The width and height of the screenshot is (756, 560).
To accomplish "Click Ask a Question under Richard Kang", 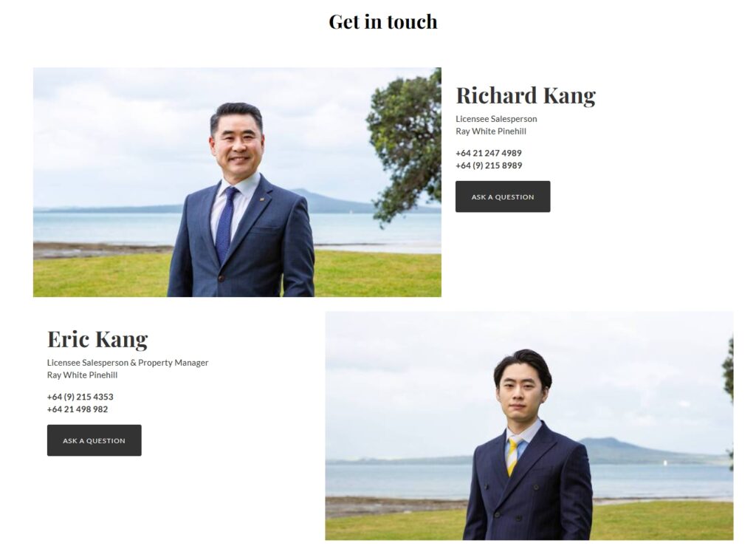I will coord(502,197).
